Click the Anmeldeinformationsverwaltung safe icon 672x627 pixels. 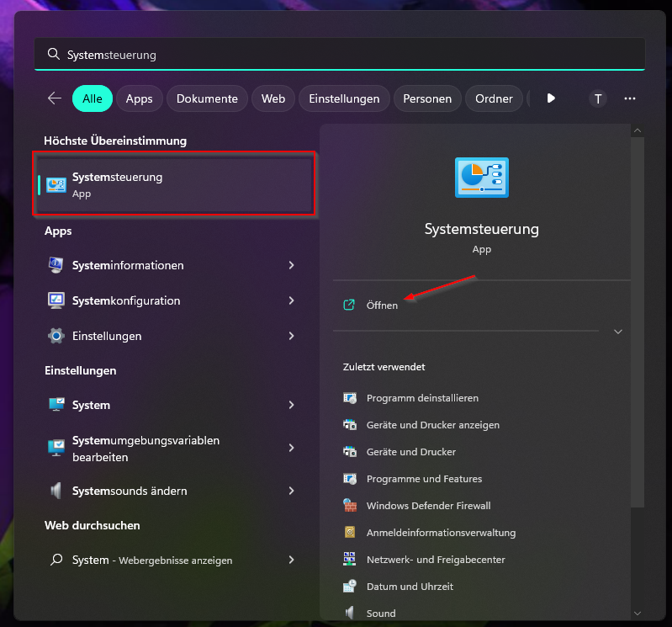[350, 532]
